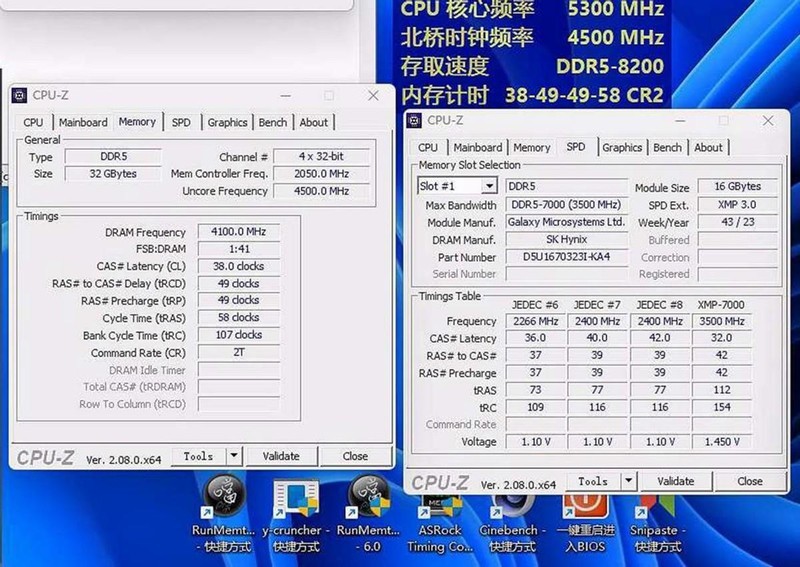This screenshot has height=567, width=800.
Task: Switch to CPU tab in SPD window
Action: click(x=428, y=147)
